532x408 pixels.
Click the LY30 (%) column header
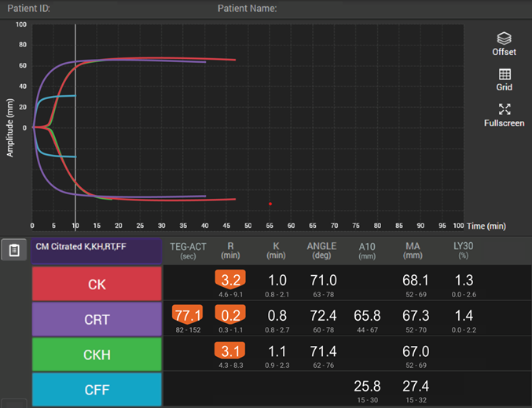[x=463, y=251]
